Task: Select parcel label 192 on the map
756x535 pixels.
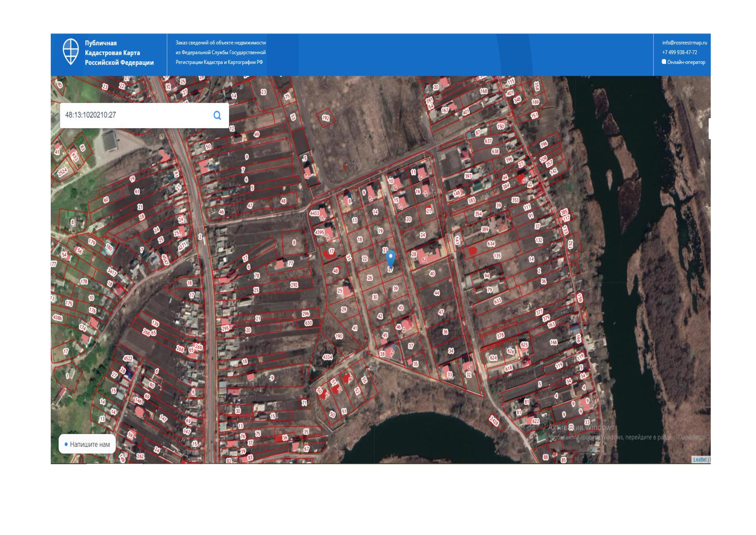Action: pos(326,118)
